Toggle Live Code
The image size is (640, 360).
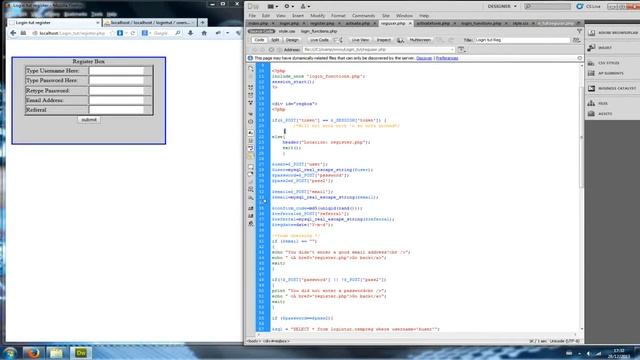tap(319, 40)
